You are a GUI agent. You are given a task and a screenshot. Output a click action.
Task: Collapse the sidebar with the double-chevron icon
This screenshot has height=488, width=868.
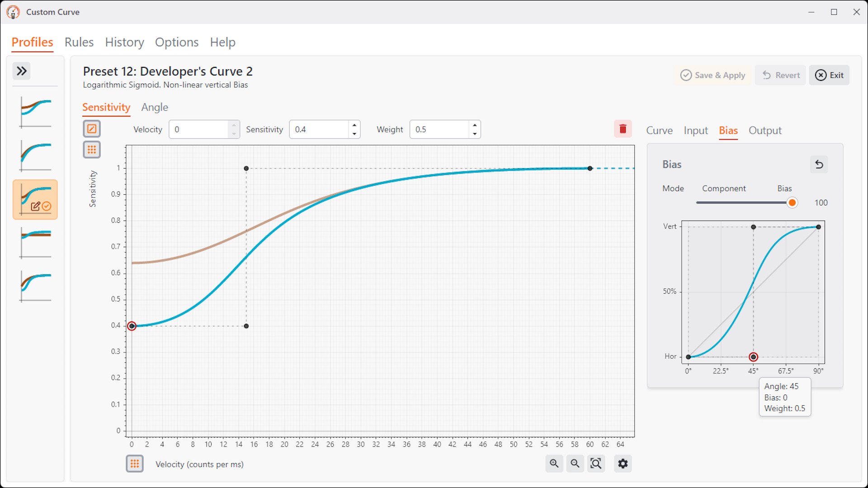click(21, 70)
